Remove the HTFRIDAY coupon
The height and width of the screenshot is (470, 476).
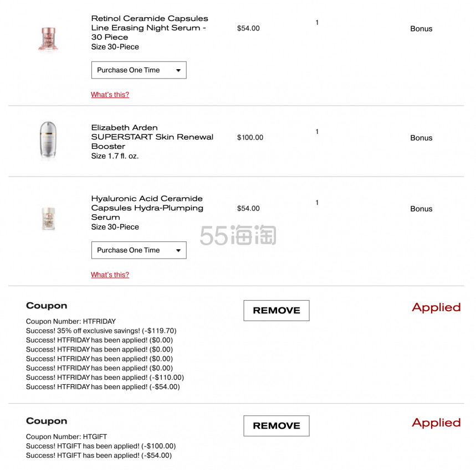tap(277, 311)
